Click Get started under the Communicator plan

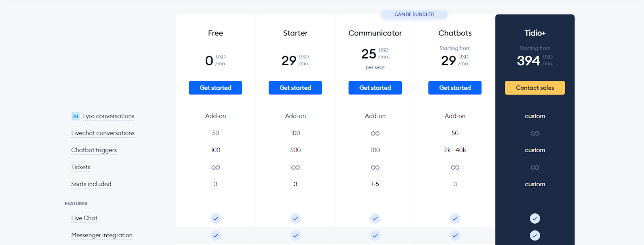(375, 88)
